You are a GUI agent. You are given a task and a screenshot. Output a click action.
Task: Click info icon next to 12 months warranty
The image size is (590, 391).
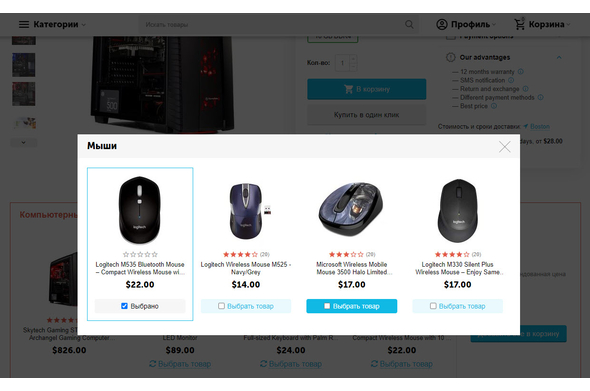coord(520,72)
